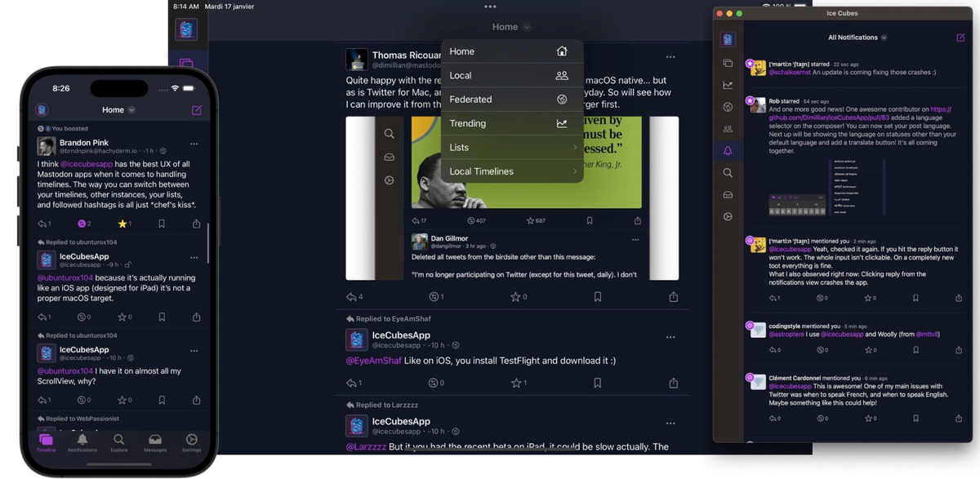Viewport: 980px width, 479px height.
Task: Click multitasking three-dots at iPad top
Action: pyautogui.click(x=490, y=7)
